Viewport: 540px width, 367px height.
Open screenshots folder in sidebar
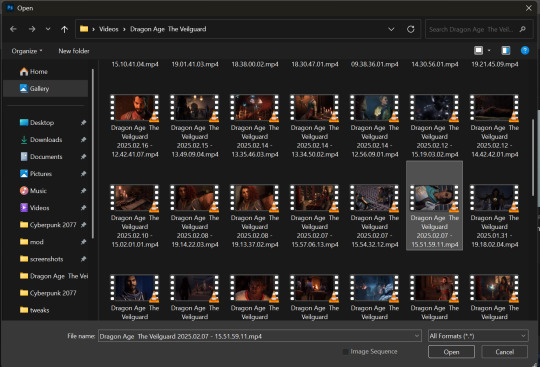[x=46, y=259]
